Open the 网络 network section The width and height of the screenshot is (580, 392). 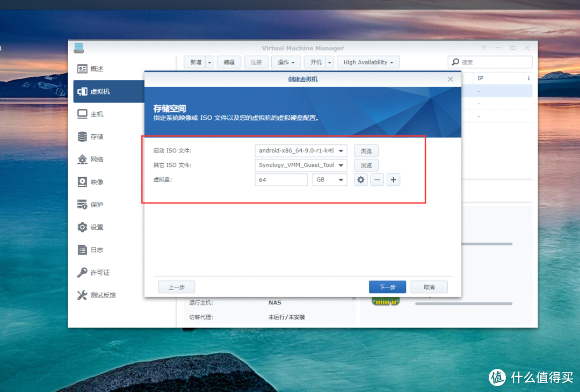click(x=90, y=159)
